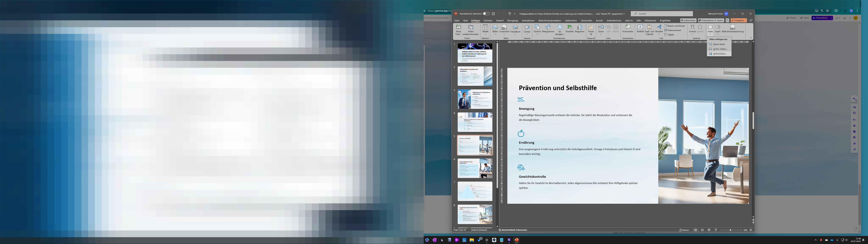868x244 pixels.
Task: Show hidden tray icons chevron
Action: point(815,240)
